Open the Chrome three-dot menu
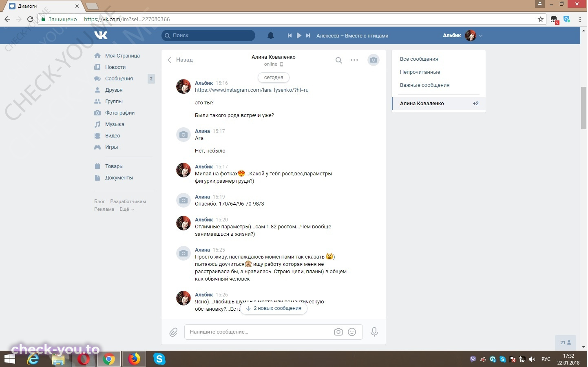The width and height of the screenshot is (588, 367). (580, 19)
